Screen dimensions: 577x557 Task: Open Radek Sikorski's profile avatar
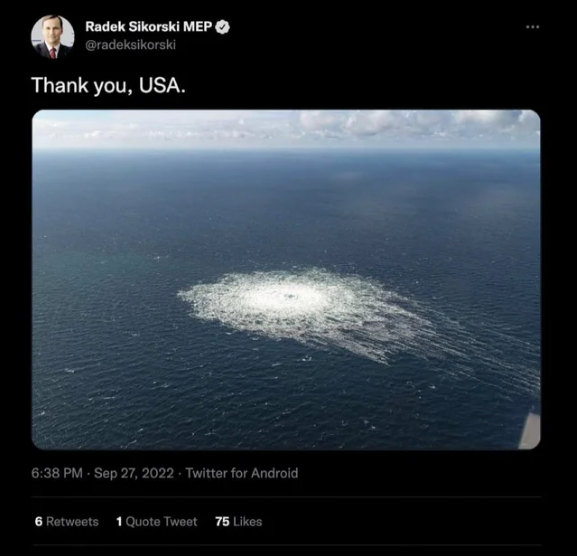(x=52, y=37)
